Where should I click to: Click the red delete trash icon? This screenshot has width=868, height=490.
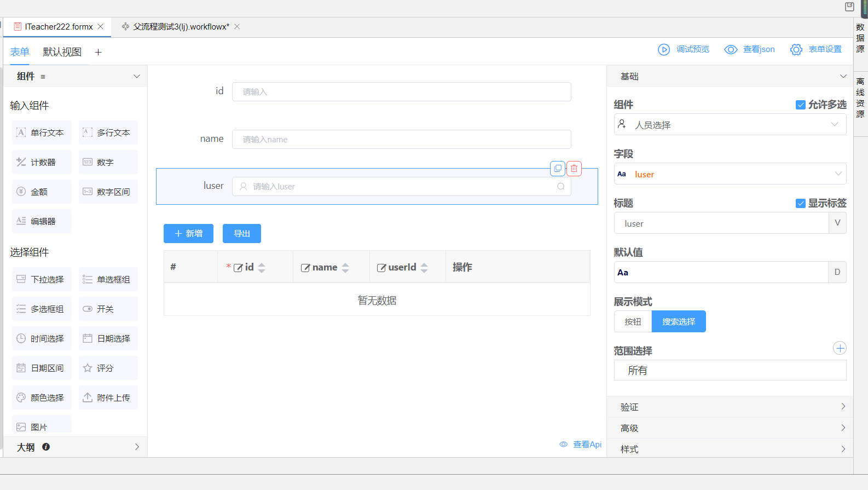click(574, 169)
